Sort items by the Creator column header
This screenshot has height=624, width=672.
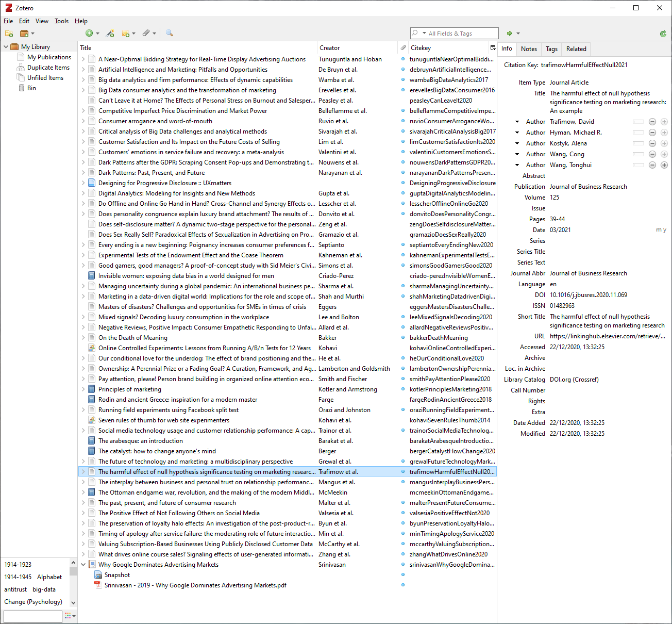[357, 48]
